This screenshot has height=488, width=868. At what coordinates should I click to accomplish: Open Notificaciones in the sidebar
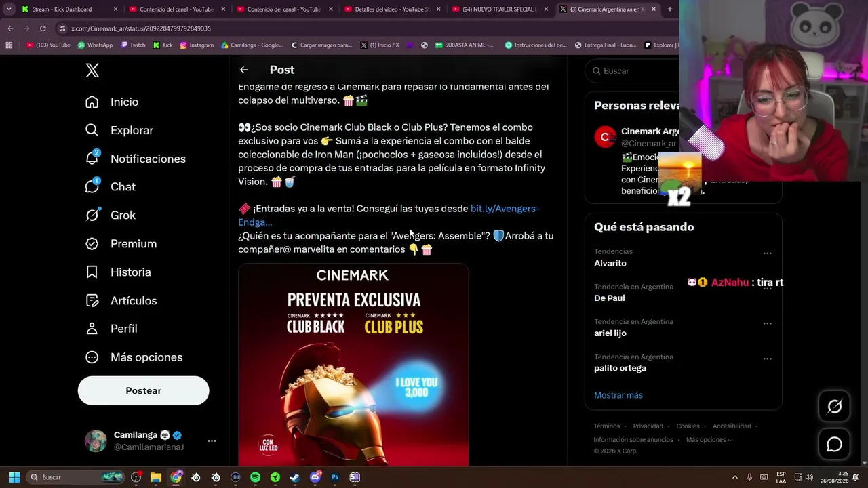pos(136,159)
